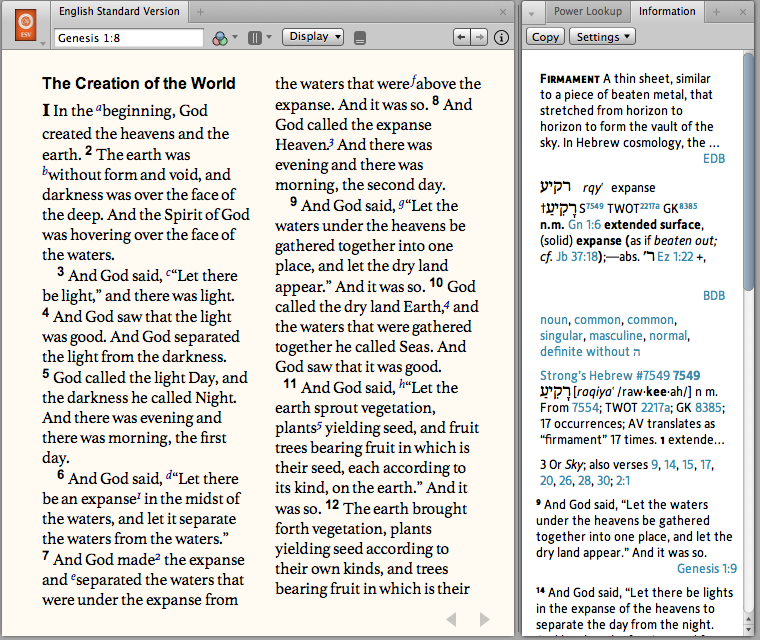Click the Copy button
The width and height of the screenshot is (760, 640).
click(x=545, y=37)
